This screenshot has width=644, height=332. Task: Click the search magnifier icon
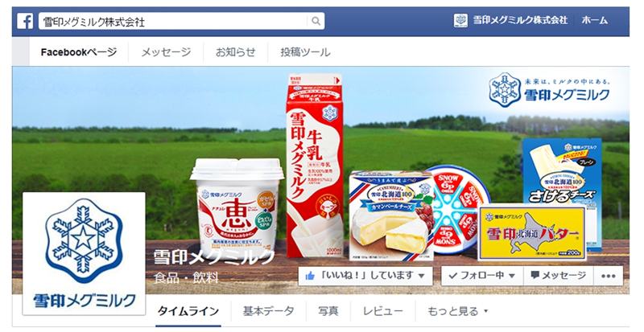[316, 21]
